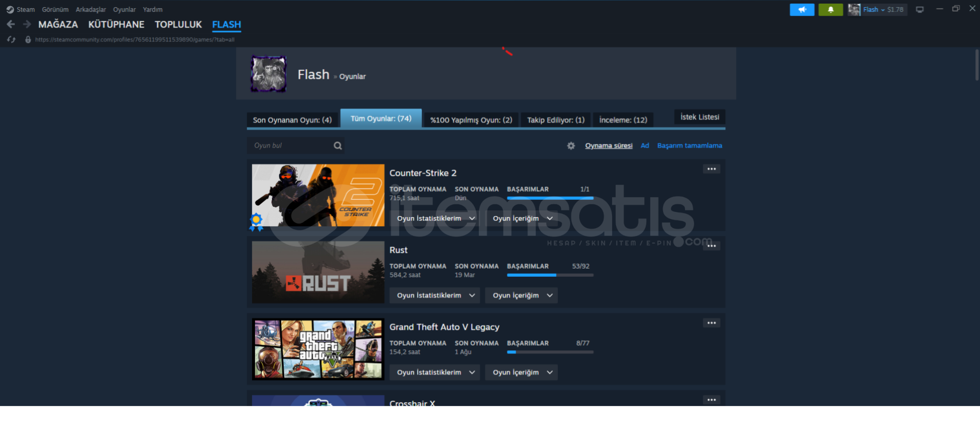980x431 pixels.
Task: Open the blue megaphone announcements button
Action: 802,10
